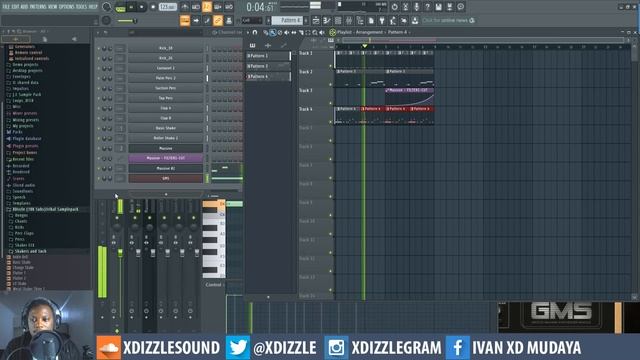Click next pattern arrow beside Pattern 4
640x360 pixels.
pyautogui.click(x=307, y=20)
